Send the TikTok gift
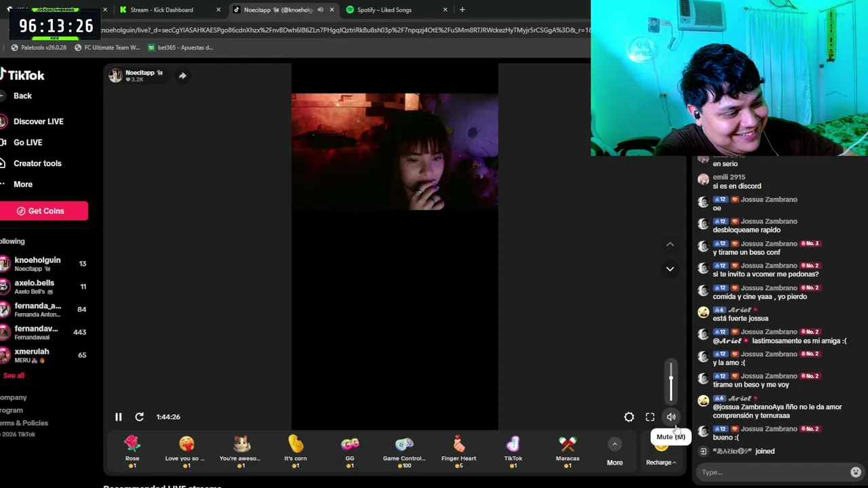The image size is (868, 488). click(x=513, y=451)
